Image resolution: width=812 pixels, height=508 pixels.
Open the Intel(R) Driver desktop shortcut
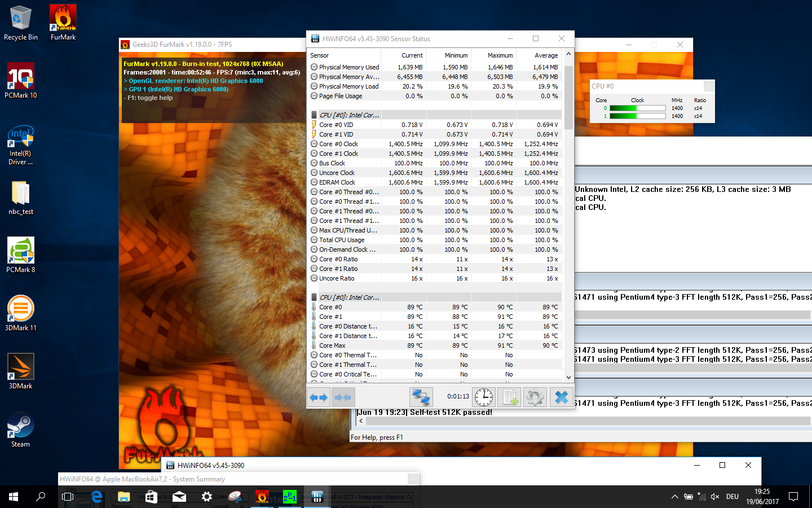pyautogui.click(x=21, y=145)
